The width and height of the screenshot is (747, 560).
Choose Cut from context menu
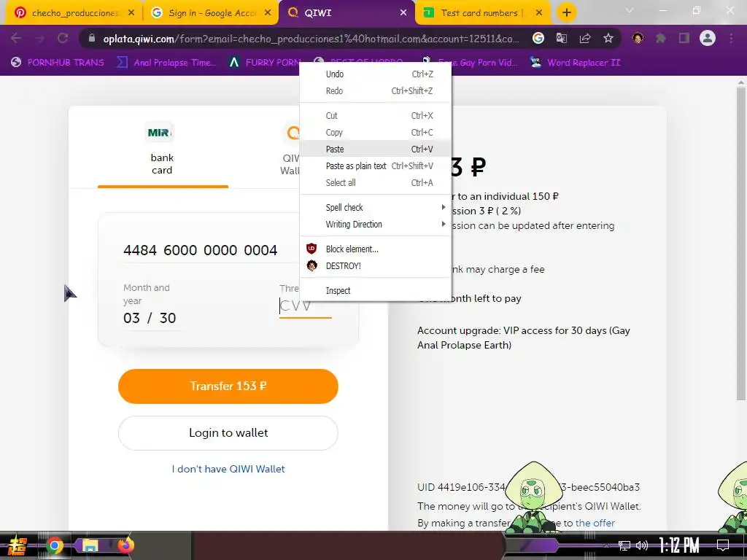point(376,116)
